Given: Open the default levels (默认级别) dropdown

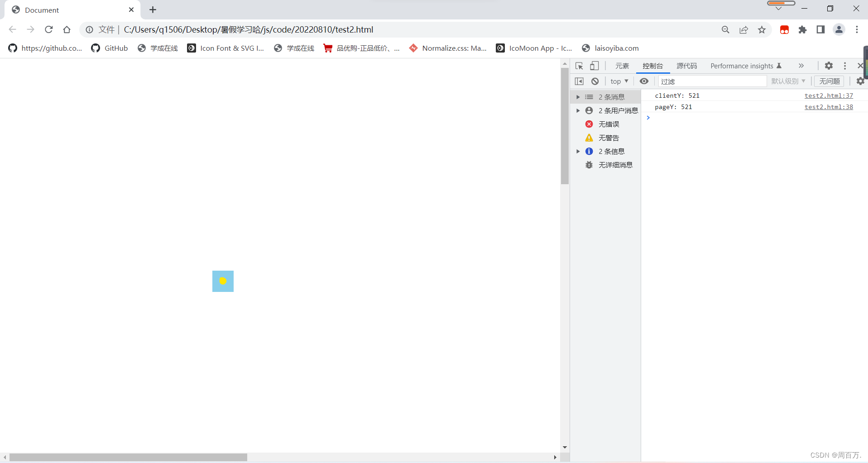Looking at the screenshot, I should coord(788,81).
